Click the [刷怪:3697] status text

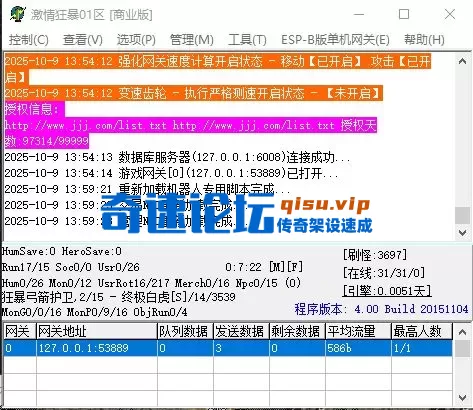tap(375, 255)
